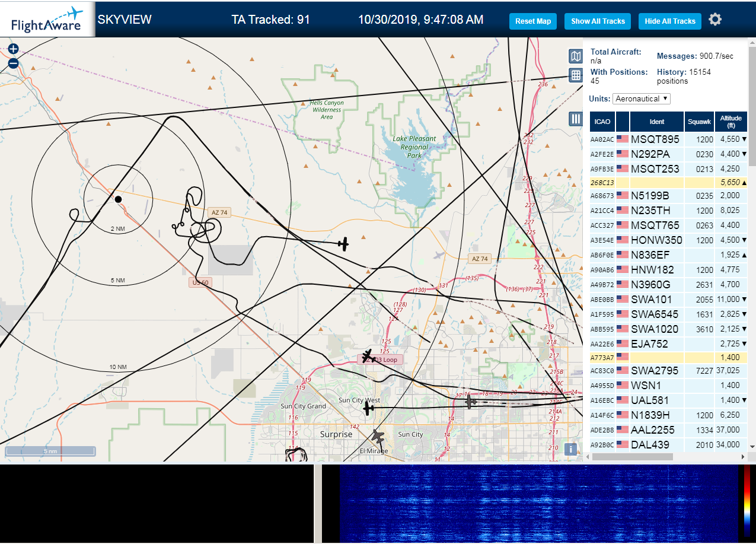
Task: Click US flag in A773A7 row
Action: tap(623, 357)
